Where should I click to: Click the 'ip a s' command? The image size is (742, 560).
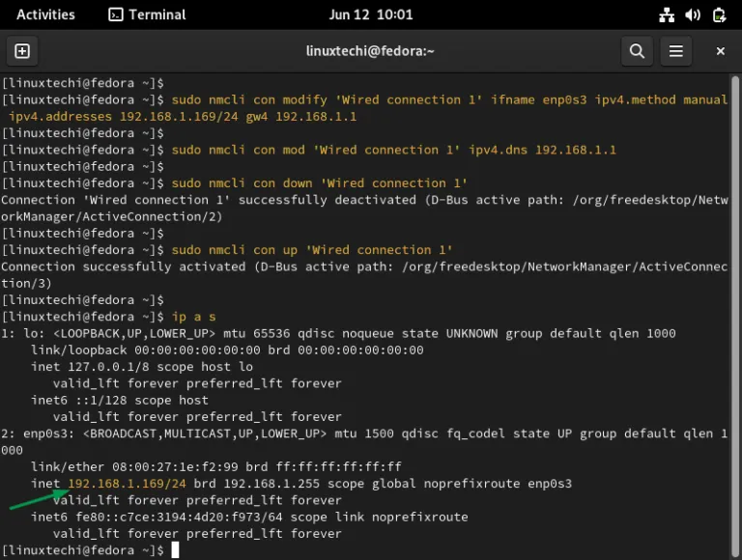click(193, 317)
